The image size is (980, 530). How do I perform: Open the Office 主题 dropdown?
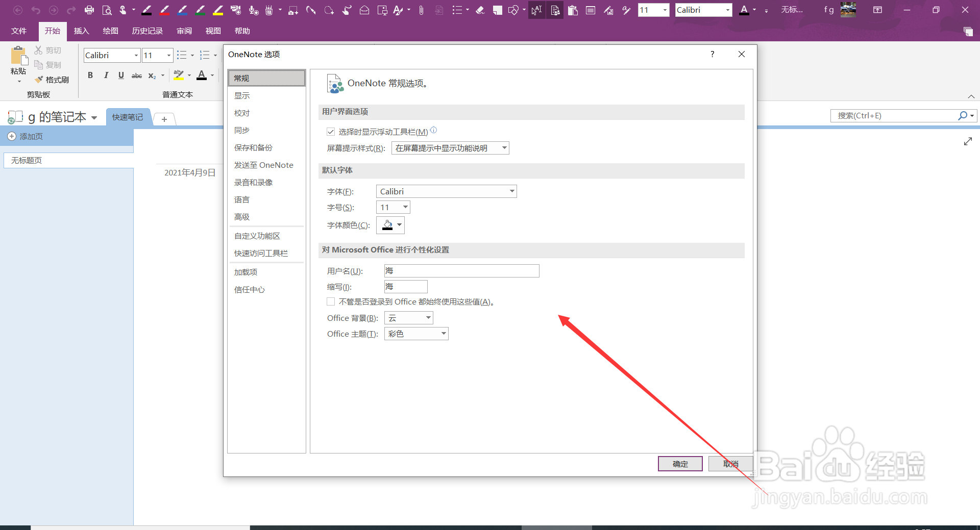[x=416, y=334]
